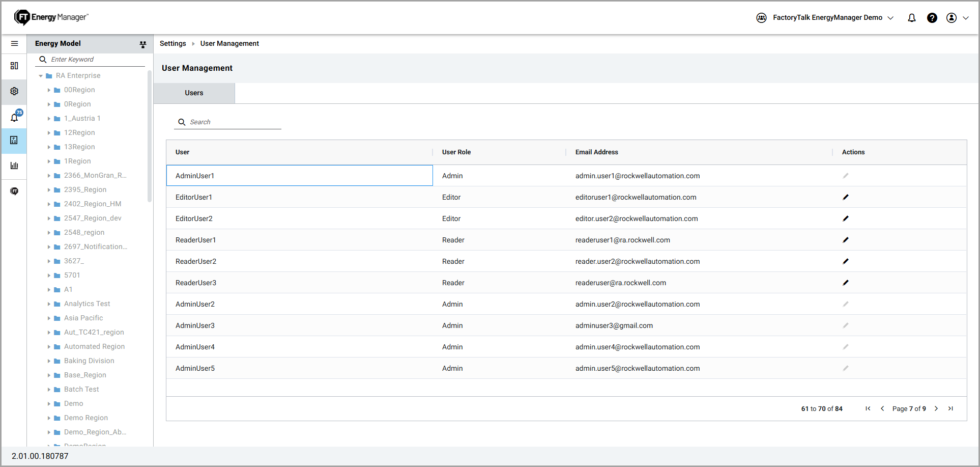The height and width of the screenshot is (467, 980).
Task: Open alarm notifications with badge 75
Action: (15, 117)
